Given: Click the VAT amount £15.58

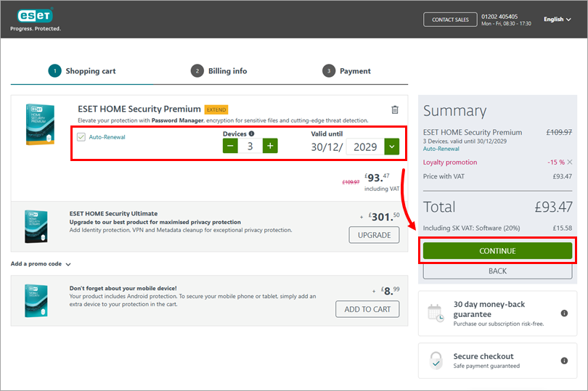Looking at the screenshot, I should [562, 228].
